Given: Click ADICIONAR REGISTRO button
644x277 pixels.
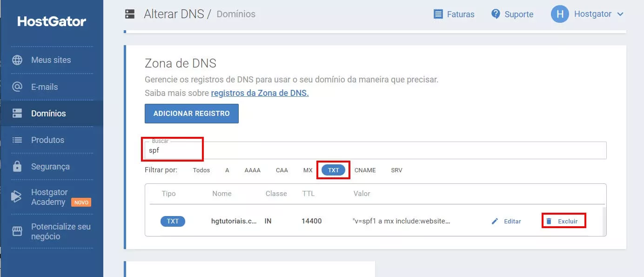Looking at the screenshot, I should [x=192, y=114].
